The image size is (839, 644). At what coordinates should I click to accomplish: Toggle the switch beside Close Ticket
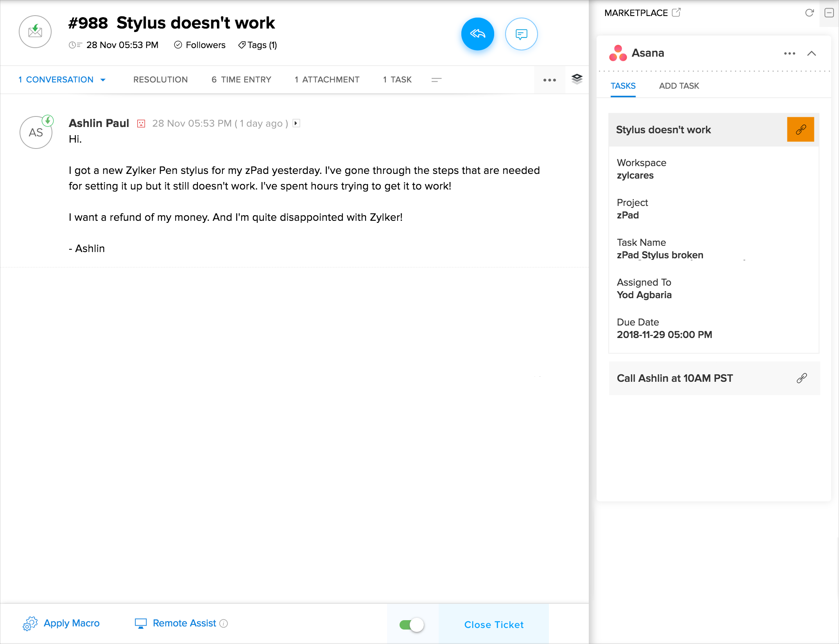click(412, 624)
